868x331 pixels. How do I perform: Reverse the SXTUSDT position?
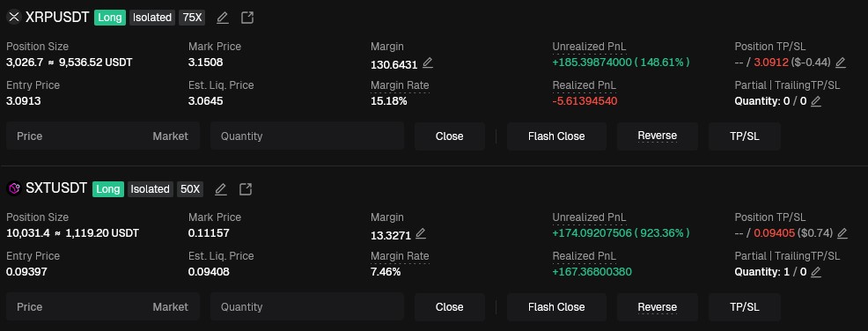coord(657,307)
